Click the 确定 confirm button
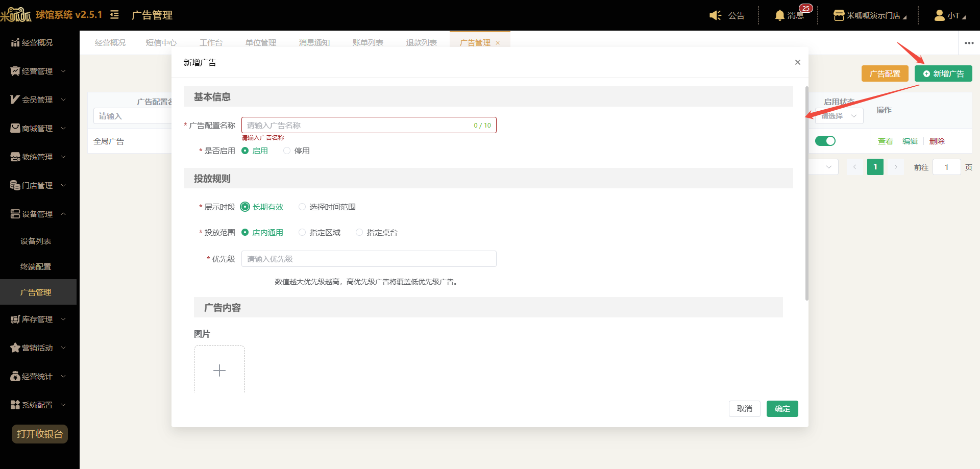Viewport: 980px width, 469px height. point(782,409)
